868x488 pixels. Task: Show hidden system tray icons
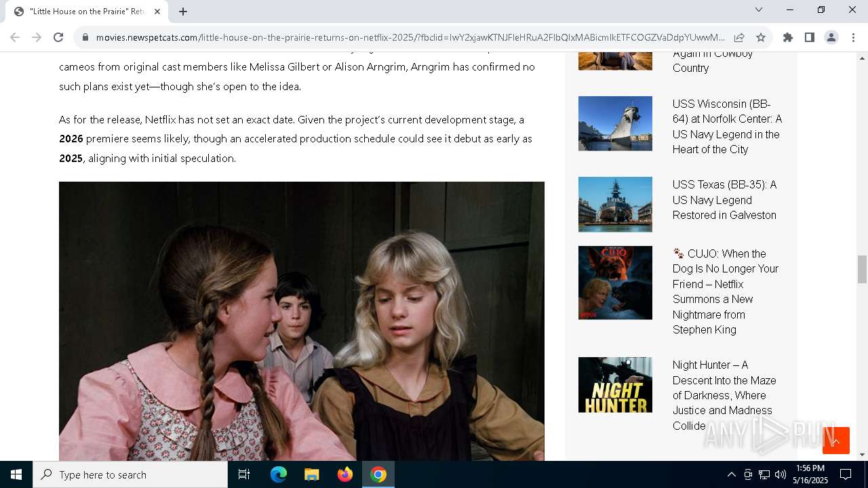(x=731, y=474)
